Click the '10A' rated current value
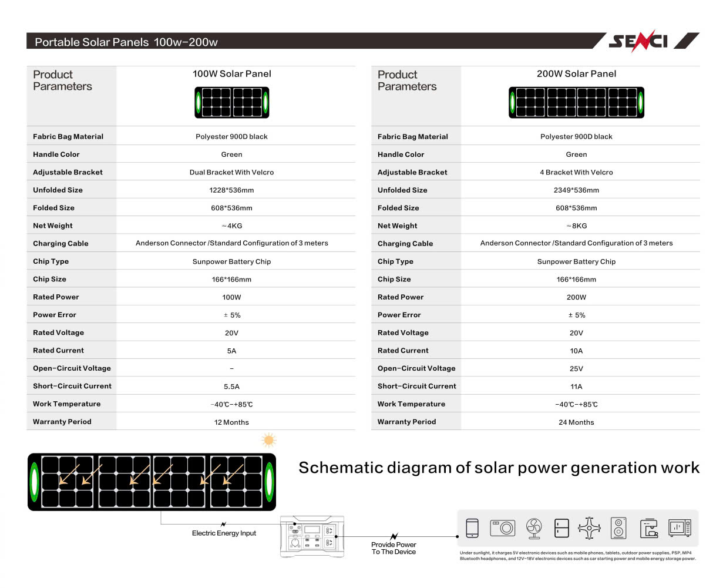 click(576, 351)
